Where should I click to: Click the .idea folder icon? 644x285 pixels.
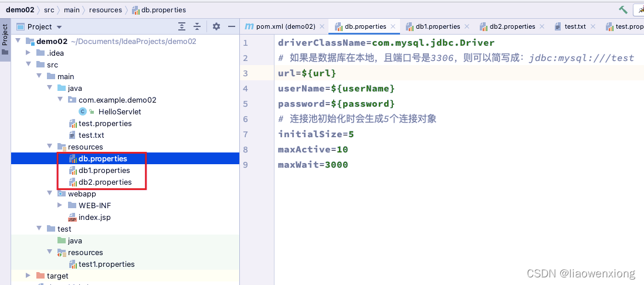40,53
